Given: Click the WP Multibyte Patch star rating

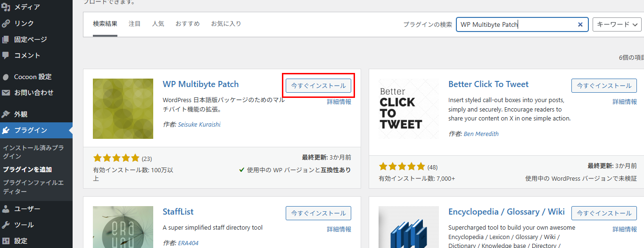Looking at the screenshot, I should tap(116, 158).
